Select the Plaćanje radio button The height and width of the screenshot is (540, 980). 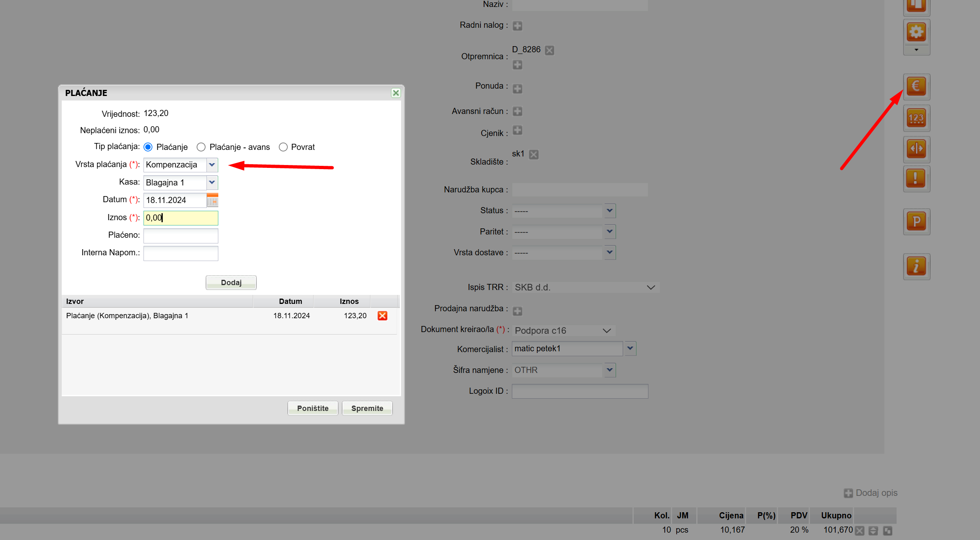[x=148, y=147]
